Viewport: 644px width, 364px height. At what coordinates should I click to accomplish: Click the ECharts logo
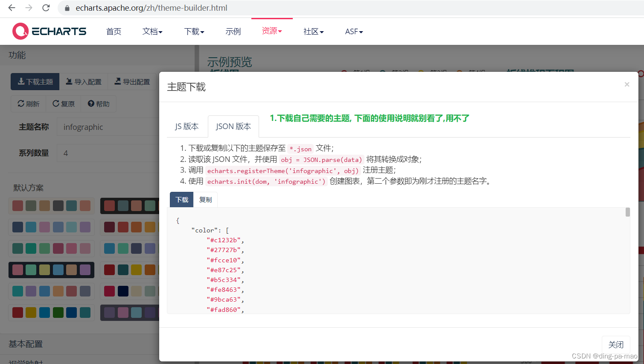click(49, 31)
